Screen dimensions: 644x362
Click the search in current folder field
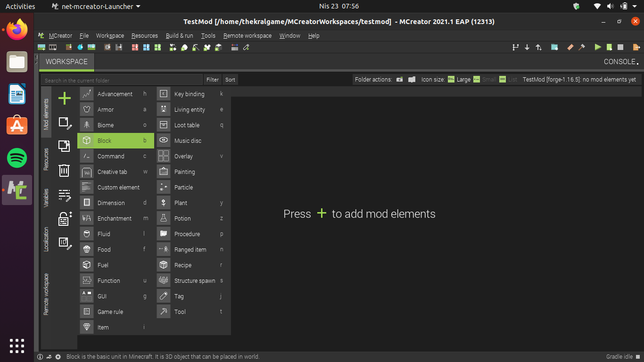pos(122,80)
